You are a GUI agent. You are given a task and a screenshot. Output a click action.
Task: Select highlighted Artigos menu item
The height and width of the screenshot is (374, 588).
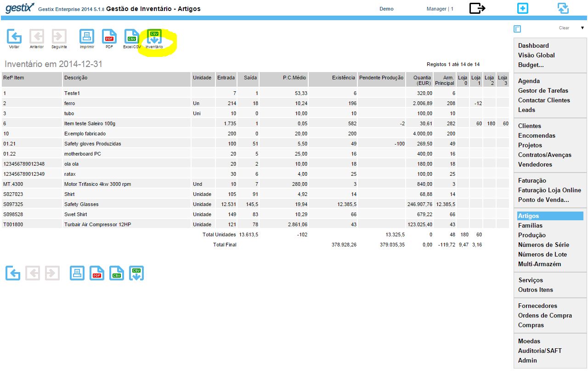pos(550,216)
